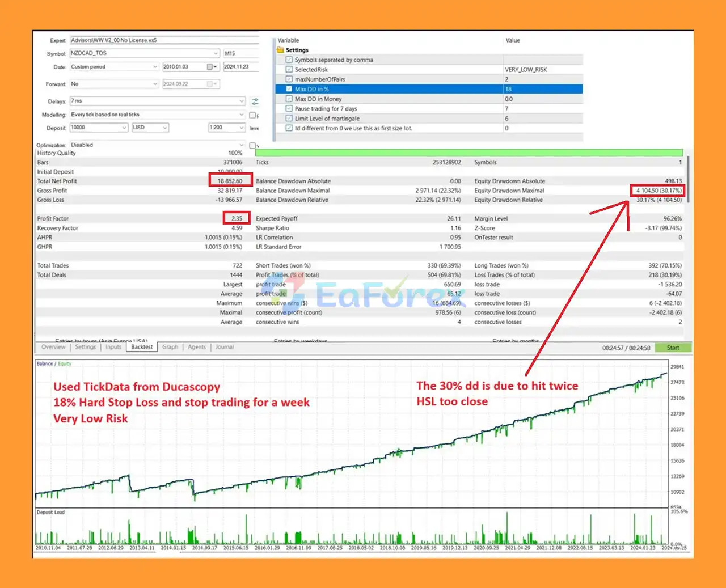Toggle Limit Level of martingale checkbox

tap(289, 119)
